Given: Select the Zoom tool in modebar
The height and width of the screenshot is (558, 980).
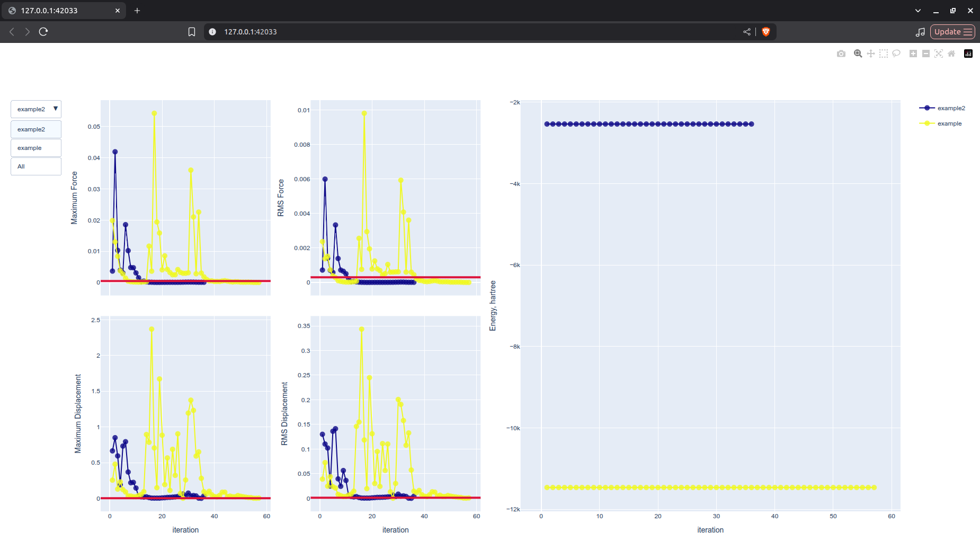Looking at the screenshot, I should click(858, 54).
